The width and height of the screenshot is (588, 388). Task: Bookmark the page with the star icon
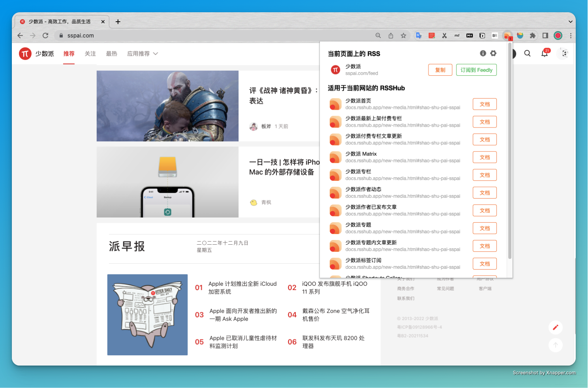point(403,36)
